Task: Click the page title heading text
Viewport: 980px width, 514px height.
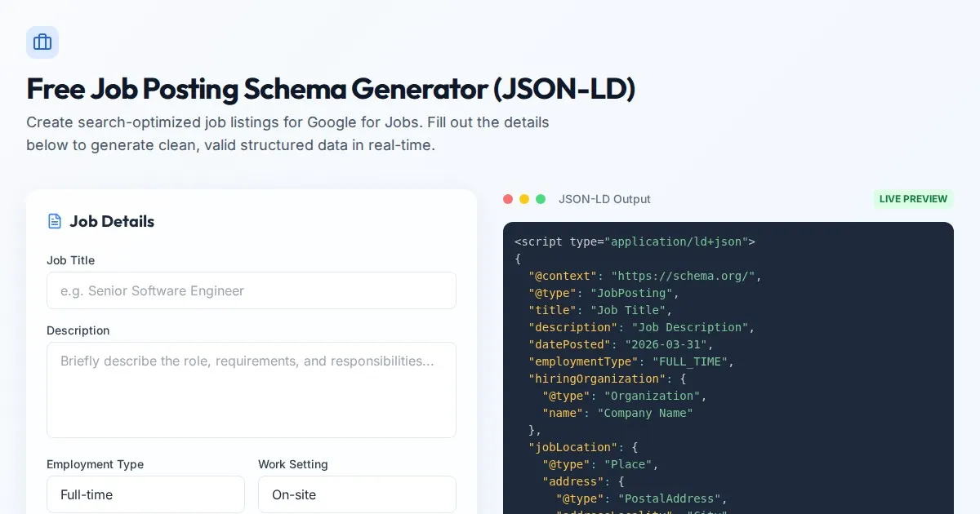Action: click(331, 89)
